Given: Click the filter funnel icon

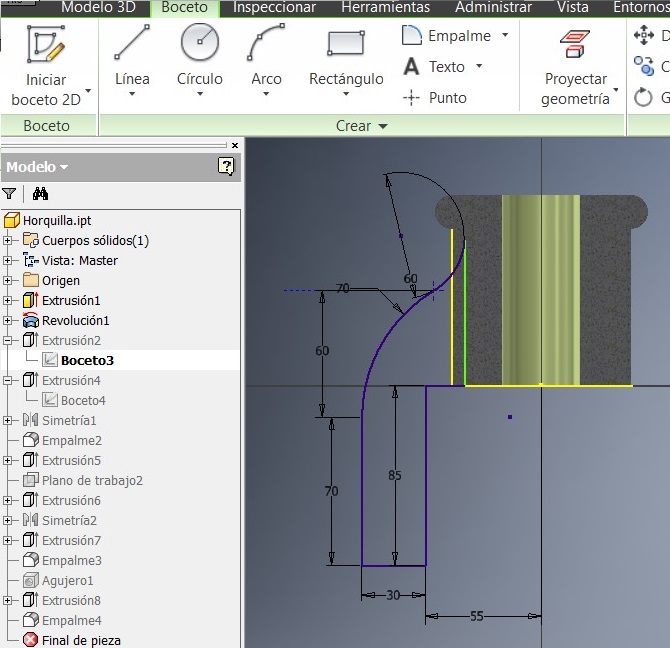Looking at the screenshot, I should pos(9,194).
